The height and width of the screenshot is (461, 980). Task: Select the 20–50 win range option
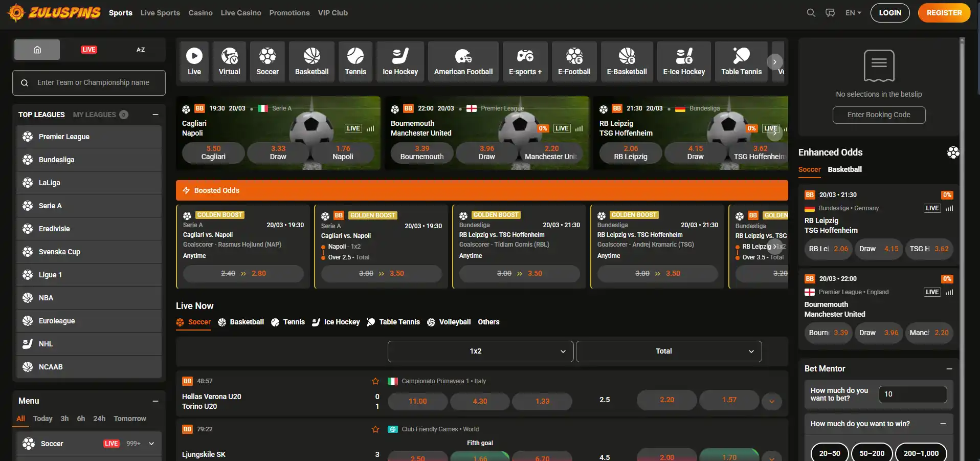(830, 453)
